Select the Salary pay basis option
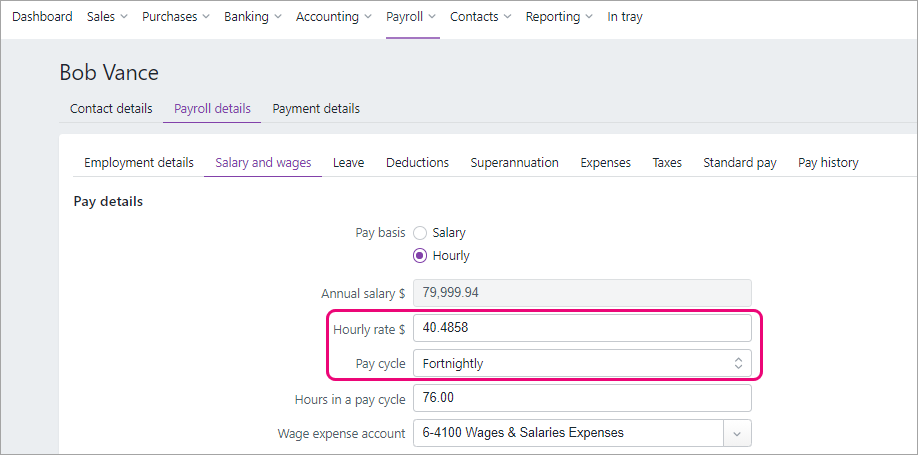918x455 pixels. [420, 233]
